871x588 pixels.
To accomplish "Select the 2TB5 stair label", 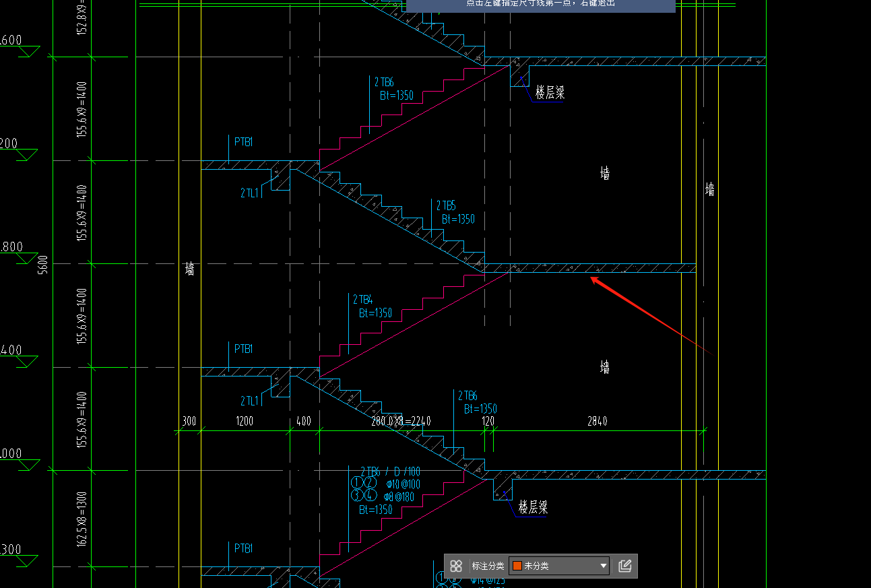I will point(447,205).
